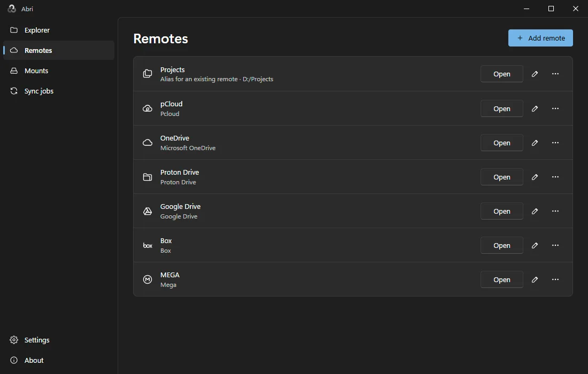Open Settings from the sidebar

(x=59, y=340)
